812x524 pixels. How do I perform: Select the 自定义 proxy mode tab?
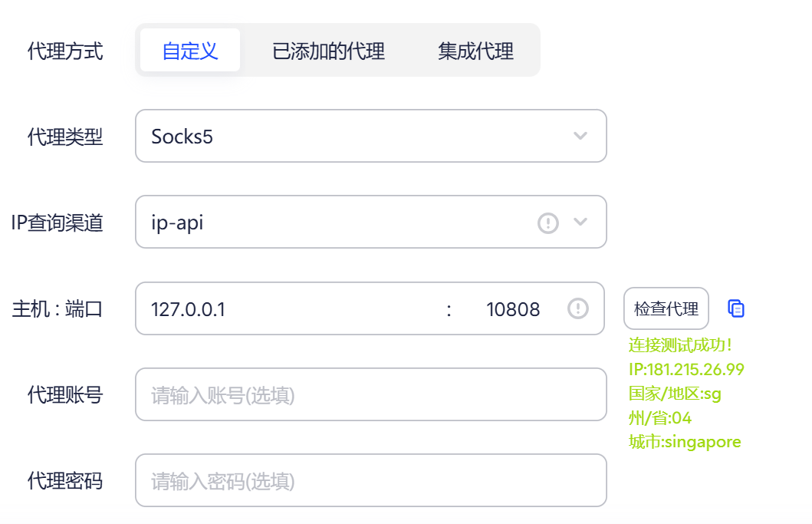(x=189, y=50)
